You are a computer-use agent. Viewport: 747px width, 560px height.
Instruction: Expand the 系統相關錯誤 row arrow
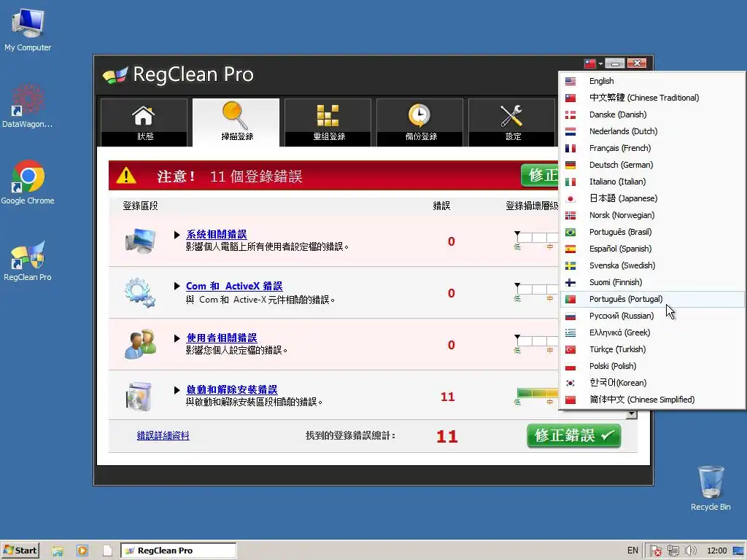(x=177, y=235)
